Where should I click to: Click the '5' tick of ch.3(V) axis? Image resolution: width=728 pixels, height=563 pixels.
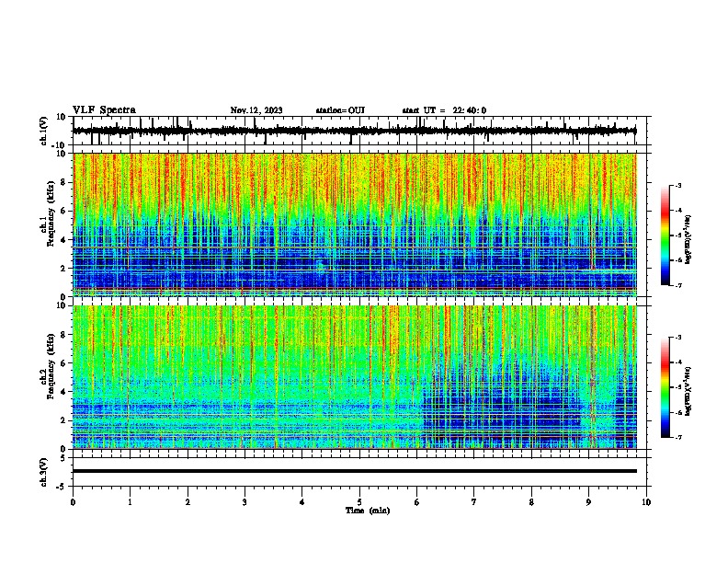coord(64,458)
